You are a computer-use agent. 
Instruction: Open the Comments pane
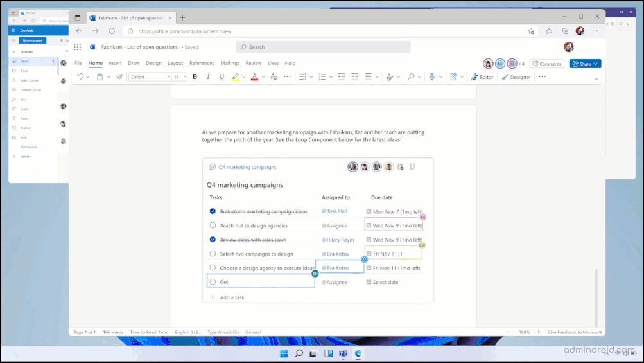click(546, 64)
